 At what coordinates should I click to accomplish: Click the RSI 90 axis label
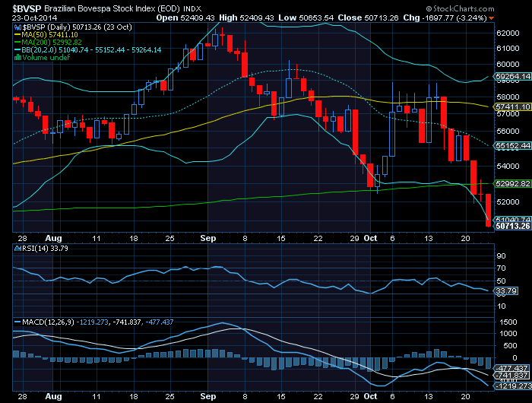pyautogui.click(x=501, y=256)
